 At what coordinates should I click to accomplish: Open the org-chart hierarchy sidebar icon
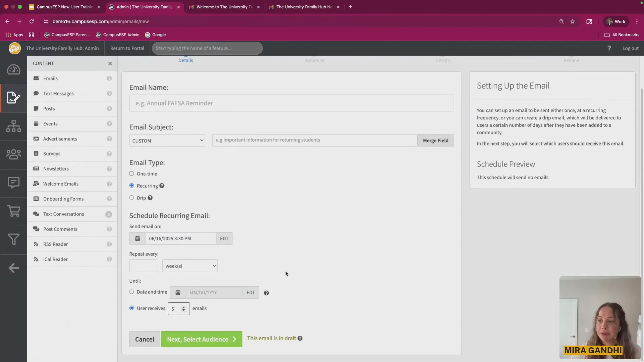pos(13,126)
